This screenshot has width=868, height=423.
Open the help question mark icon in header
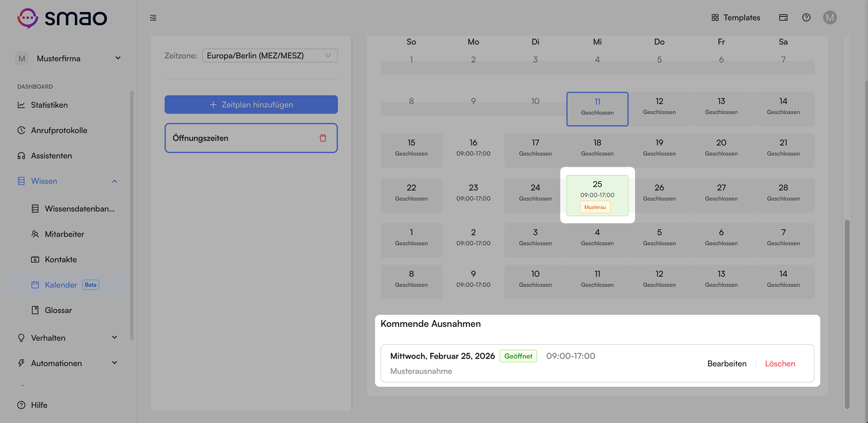[x=806, y=18]
